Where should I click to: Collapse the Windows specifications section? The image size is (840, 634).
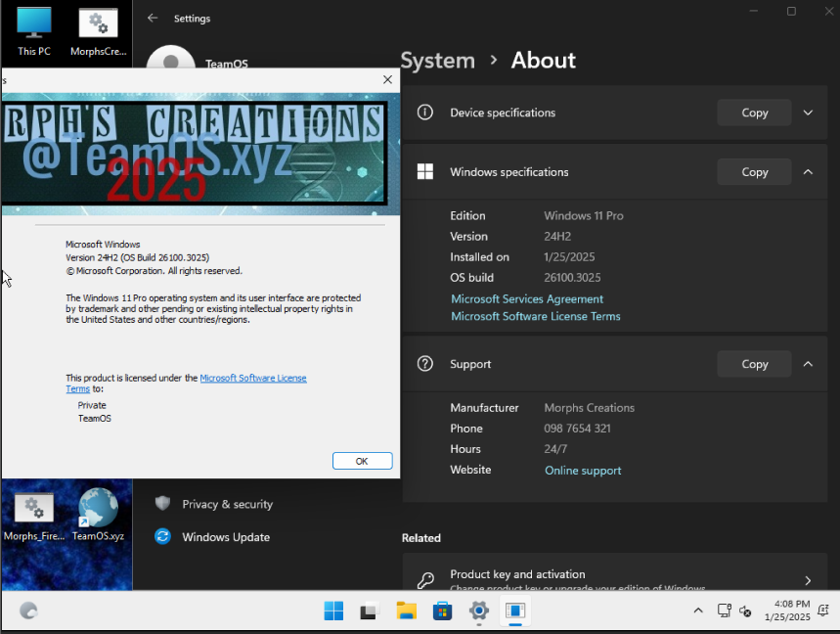(808, 172)
